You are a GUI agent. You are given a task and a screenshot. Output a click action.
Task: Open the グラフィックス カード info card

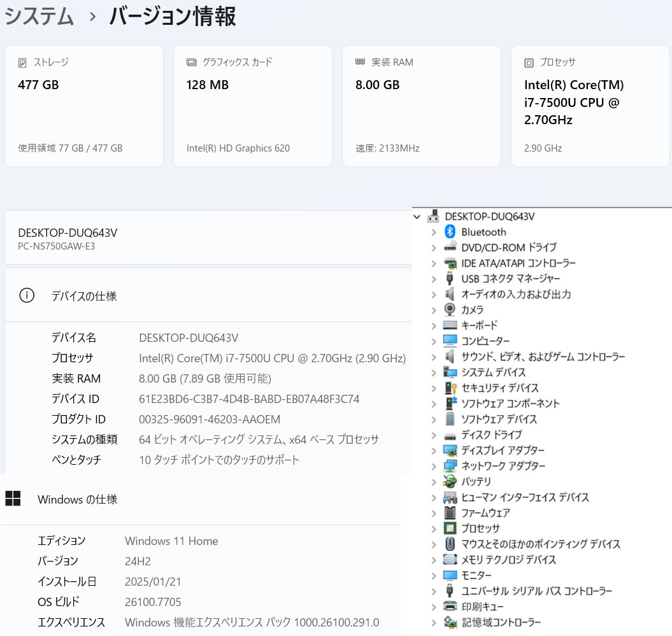(252, 106)
